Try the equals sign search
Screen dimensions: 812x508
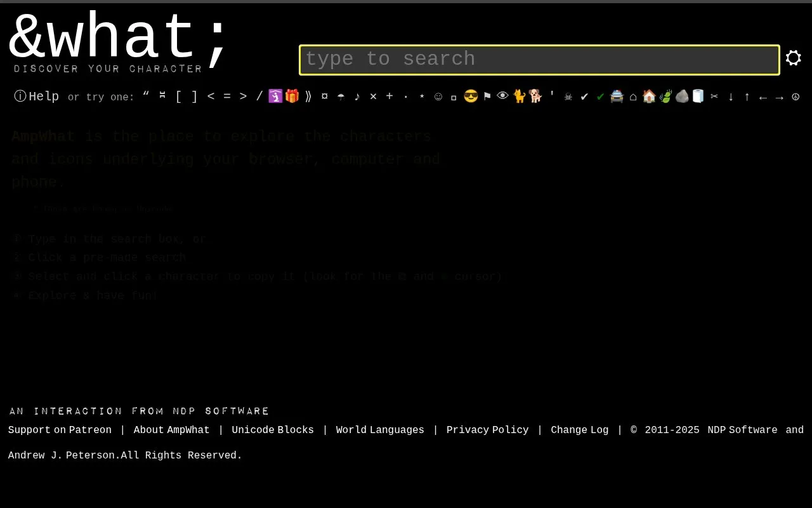(x=227, y=97)
